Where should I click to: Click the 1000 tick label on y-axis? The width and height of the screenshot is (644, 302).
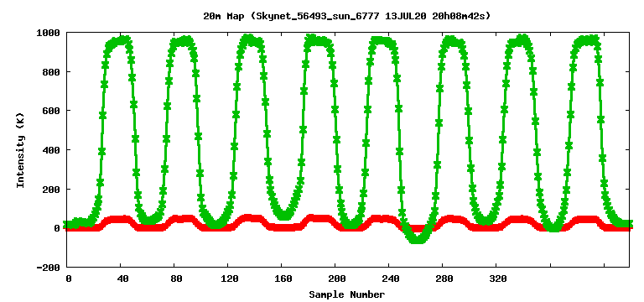[x=49, y=33]
